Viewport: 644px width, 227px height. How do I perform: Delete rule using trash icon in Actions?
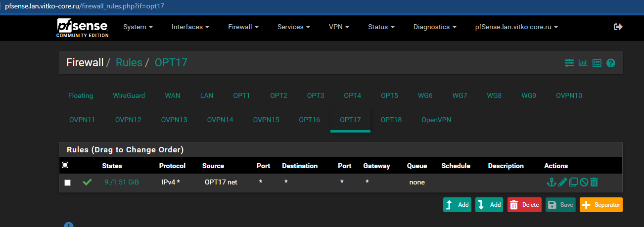point(594,182)
